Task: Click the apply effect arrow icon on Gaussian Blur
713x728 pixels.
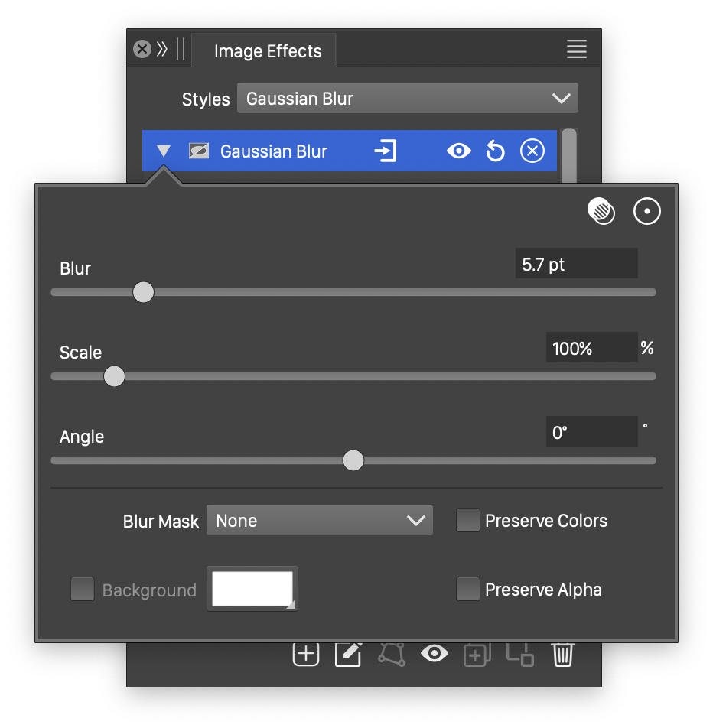Action: [x=386, y=151]
